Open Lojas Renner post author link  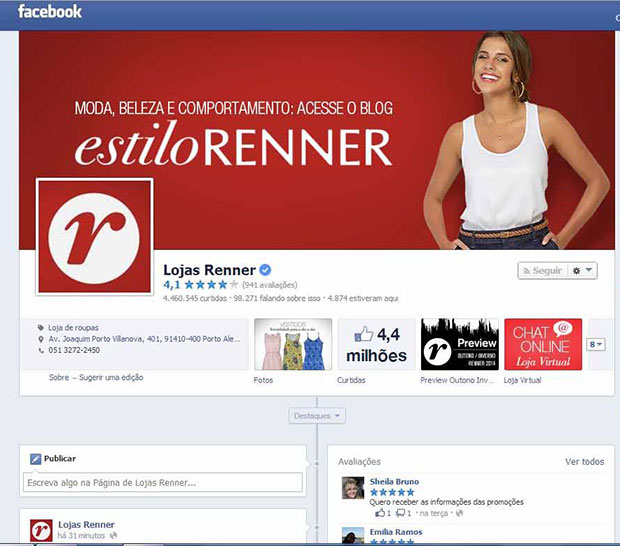point(86,525)
